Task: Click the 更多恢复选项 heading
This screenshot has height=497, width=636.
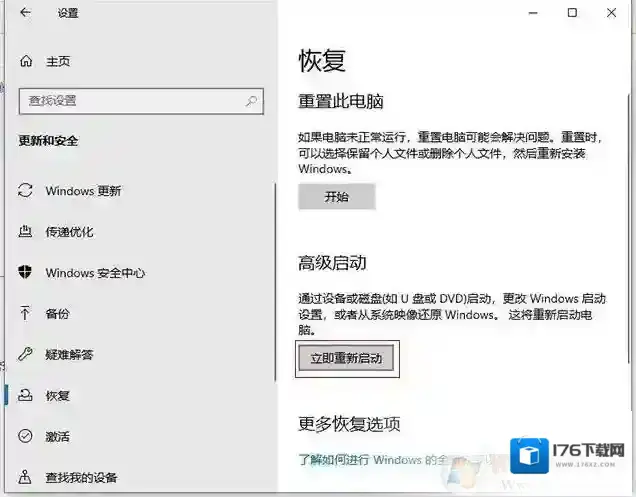Action: (x=349, y=424)
